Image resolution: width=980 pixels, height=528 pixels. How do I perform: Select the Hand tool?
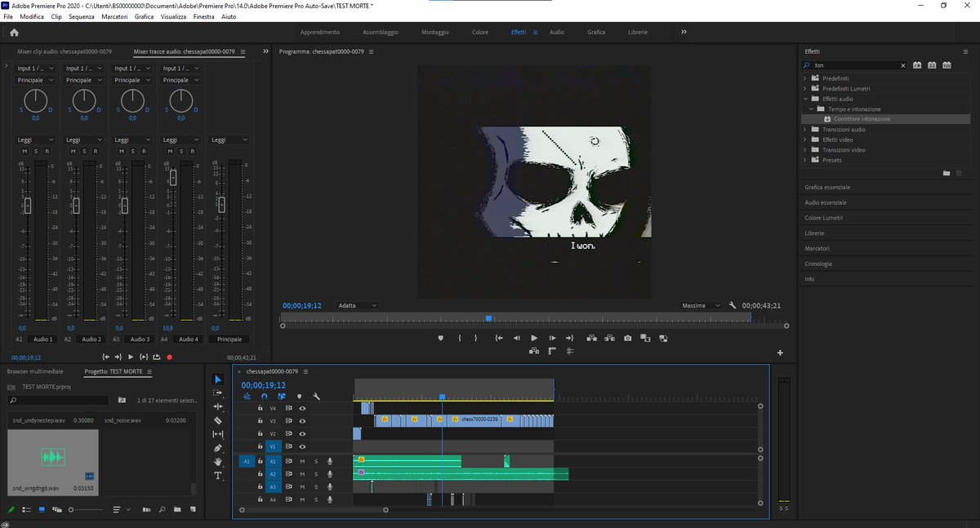(x=218, y=462)
